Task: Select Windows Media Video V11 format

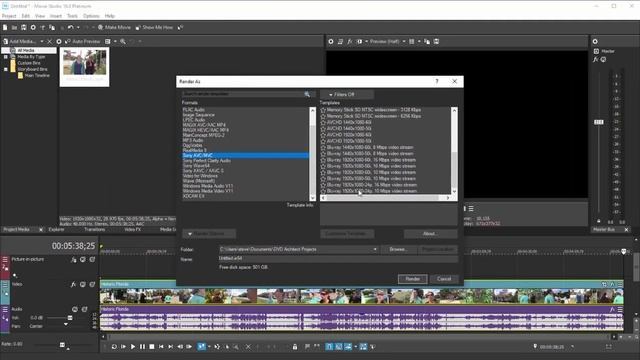Action: pos(208,191)
